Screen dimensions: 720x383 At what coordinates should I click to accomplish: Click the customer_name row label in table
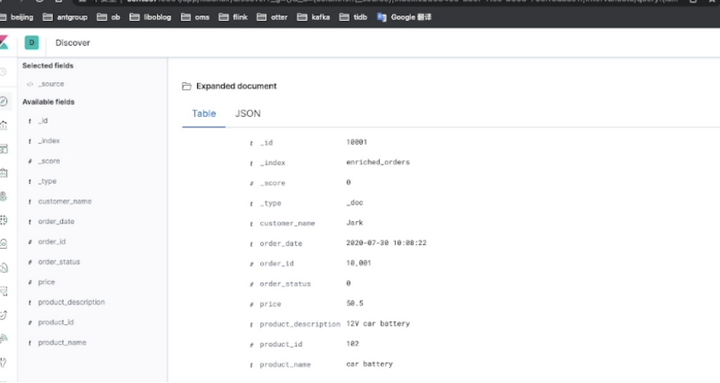[x=287, y=224]
